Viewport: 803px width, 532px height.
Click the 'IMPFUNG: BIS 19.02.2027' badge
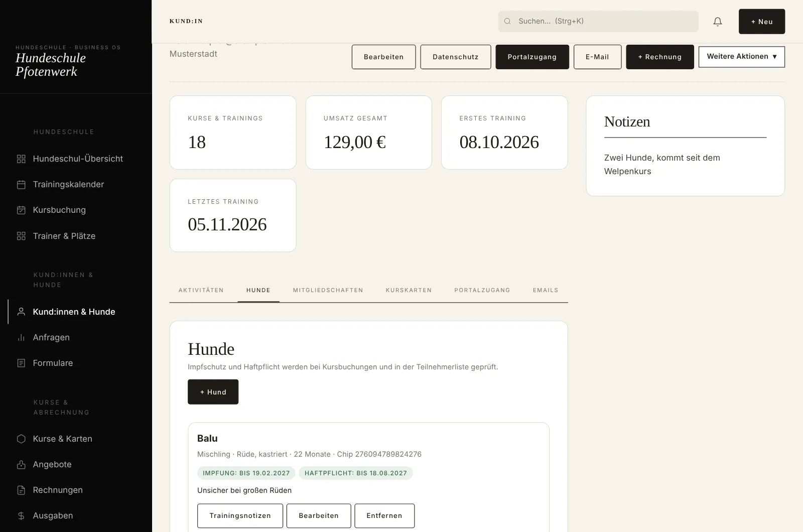click(246, 473)
